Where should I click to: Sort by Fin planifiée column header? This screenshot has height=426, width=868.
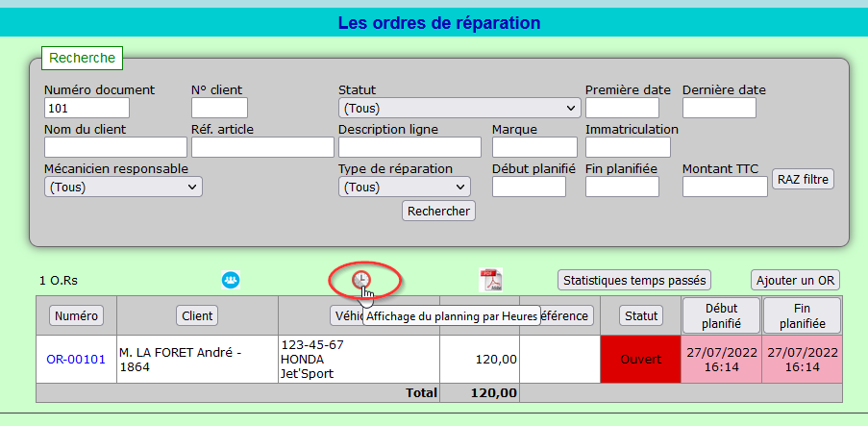pos(802,314)
